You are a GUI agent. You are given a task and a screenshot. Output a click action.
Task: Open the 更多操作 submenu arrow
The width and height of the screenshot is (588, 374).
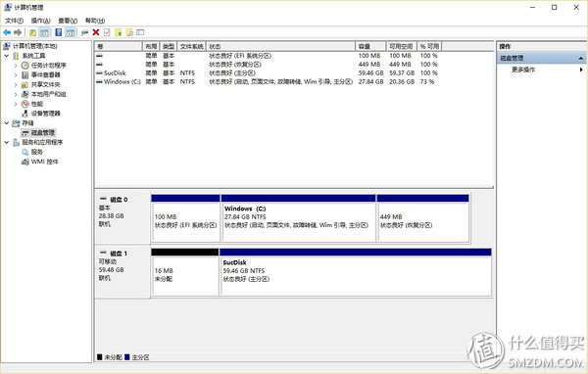click(x=581, y=70)
